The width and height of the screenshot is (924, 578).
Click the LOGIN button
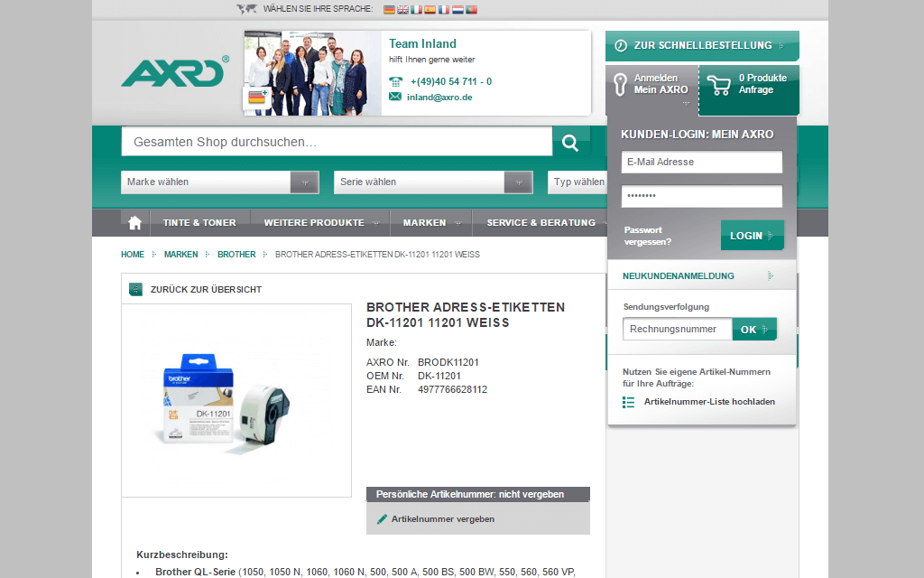[752, 236]
